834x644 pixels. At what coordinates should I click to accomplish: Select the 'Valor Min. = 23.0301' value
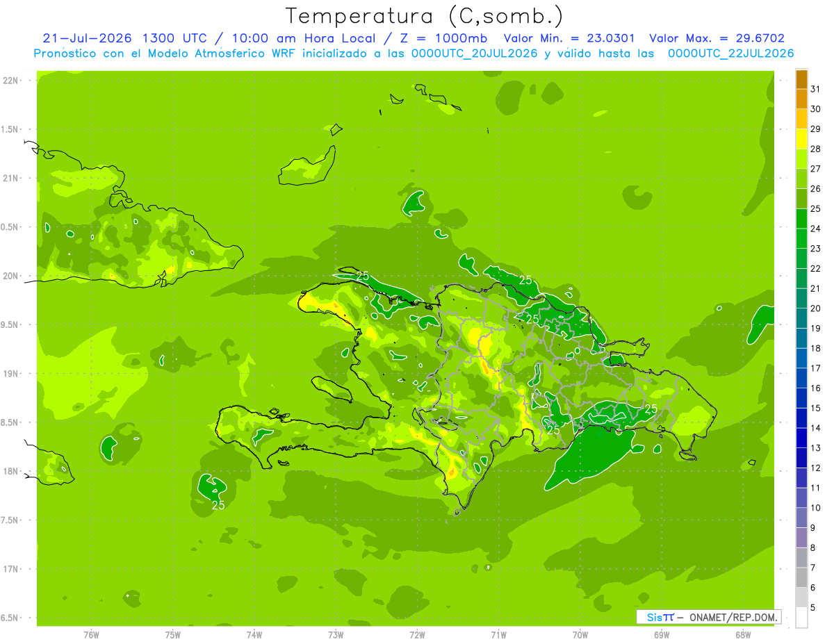point(569,38)
